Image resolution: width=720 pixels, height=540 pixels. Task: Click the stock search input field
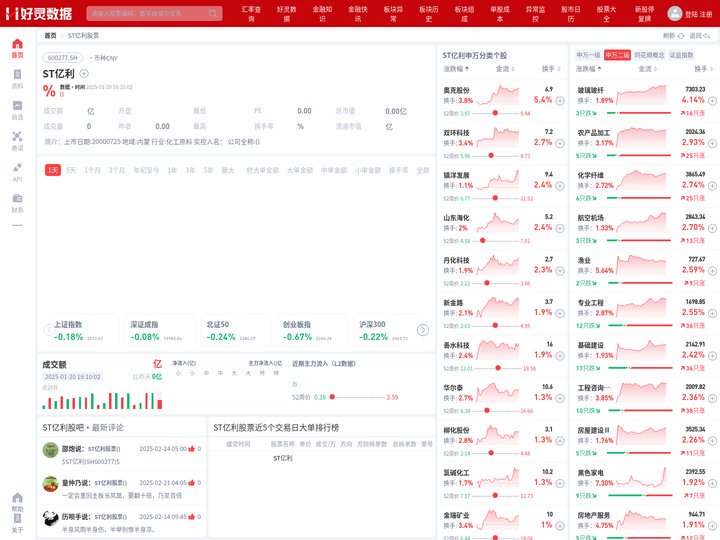pos(154,13)
